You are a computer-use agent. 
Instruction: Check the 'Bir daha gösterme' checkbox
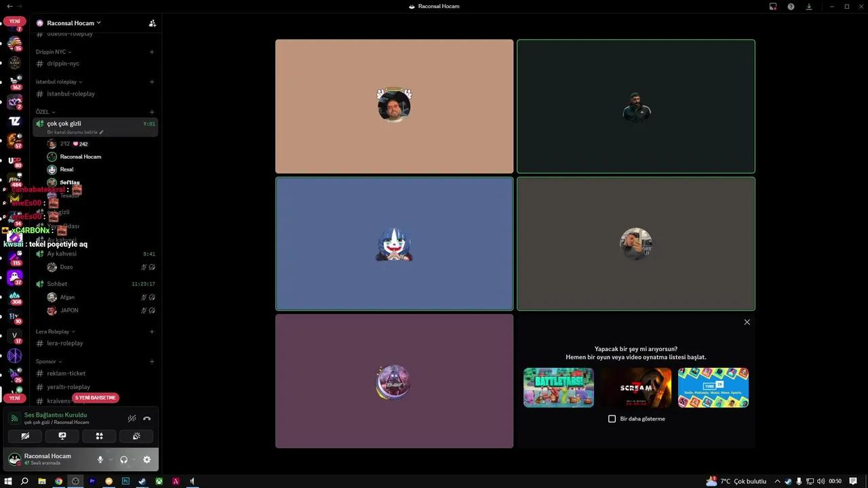click(612, 419)
